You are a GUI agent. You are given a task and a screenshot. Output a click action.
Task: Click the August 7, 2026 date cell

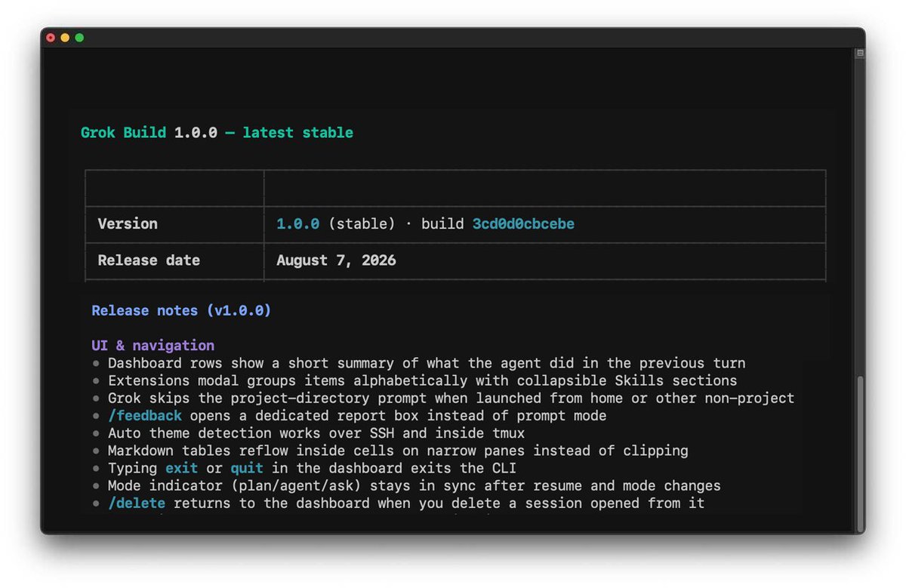coord(544,261)
